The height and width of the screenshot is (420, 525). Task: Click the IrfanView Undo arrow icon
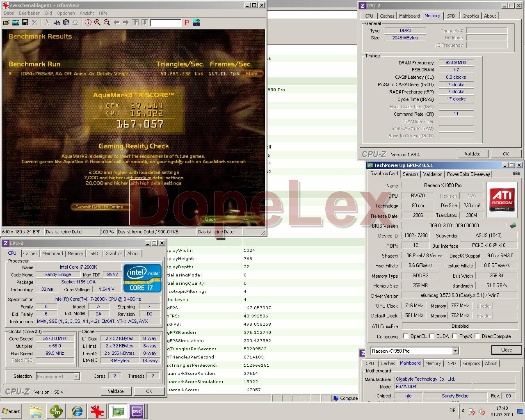pyautogui.click(x=75, y=23)
